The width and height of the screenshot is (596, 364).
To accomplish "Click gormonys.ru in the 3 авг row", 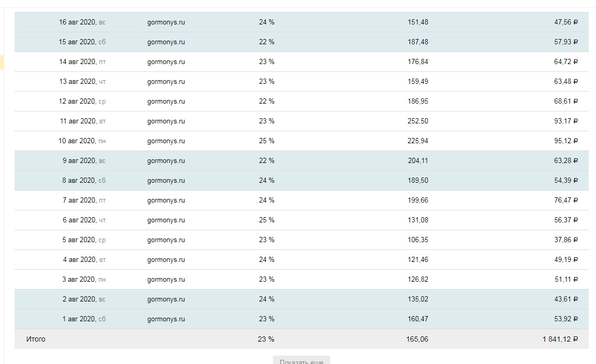I will point(166,279).
